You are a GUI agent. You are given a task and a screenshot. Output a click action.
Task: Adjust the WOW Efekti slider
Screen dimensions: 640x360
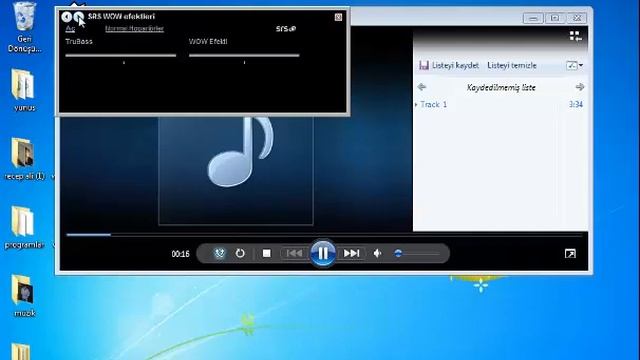(x=244, y=55)
